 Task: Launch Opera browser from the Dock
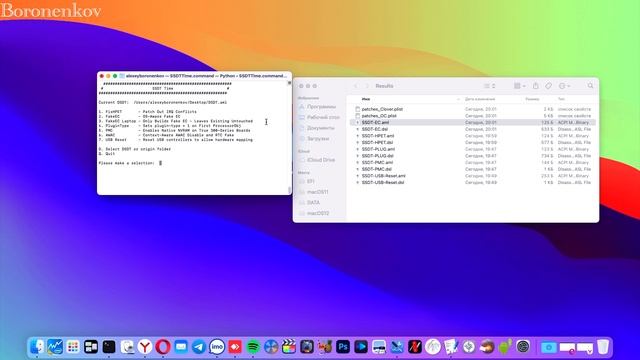tap(163, 347)
